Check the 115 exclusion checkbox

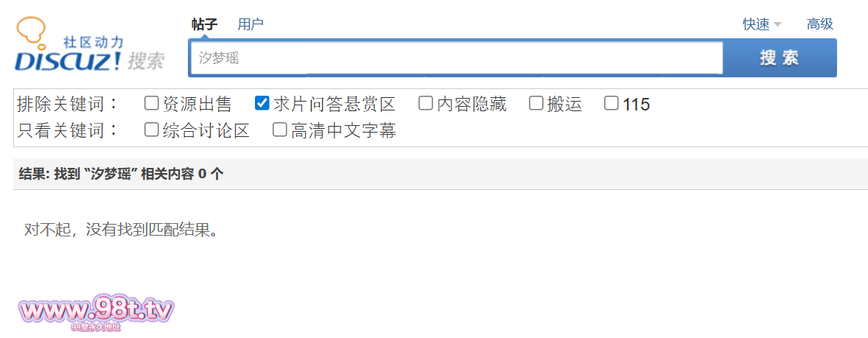tap(611, 103)
